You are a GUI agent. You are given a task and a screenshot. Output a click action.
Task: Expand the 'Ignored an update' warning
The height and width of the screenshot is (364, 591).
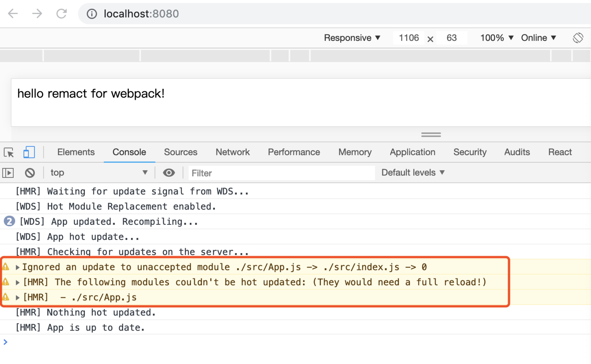coord(17,267)
